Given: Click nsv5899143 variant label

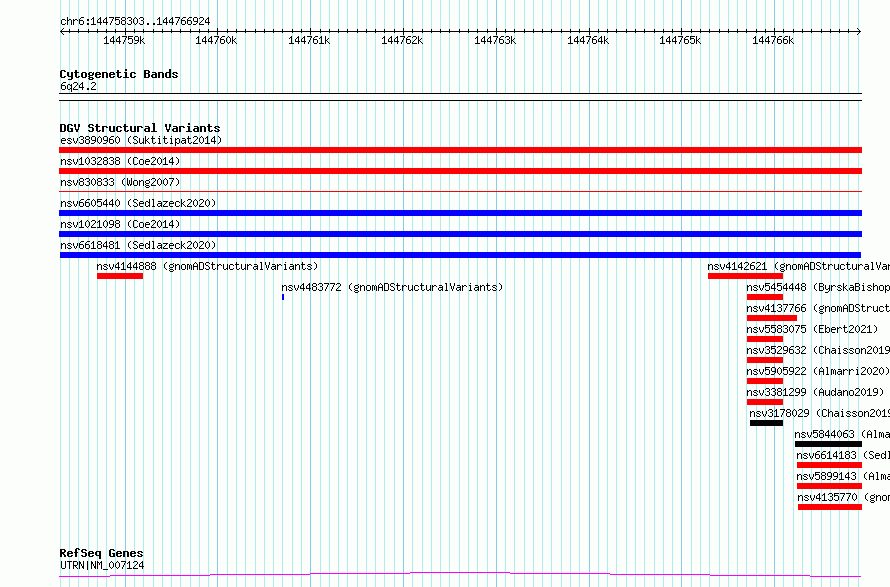Looking at the screenshot, I should [843, 476].
